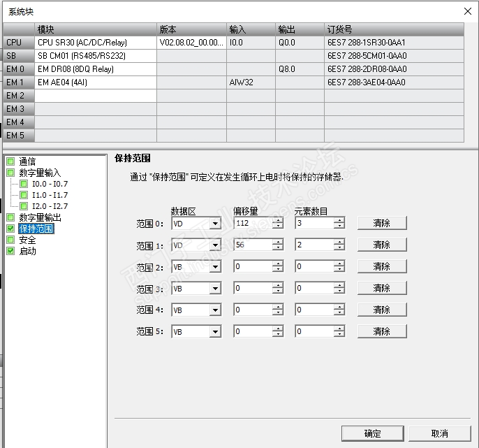
Task: Click order number 6ES7 288-1SR30-0AA1
Action: (394, 43)
